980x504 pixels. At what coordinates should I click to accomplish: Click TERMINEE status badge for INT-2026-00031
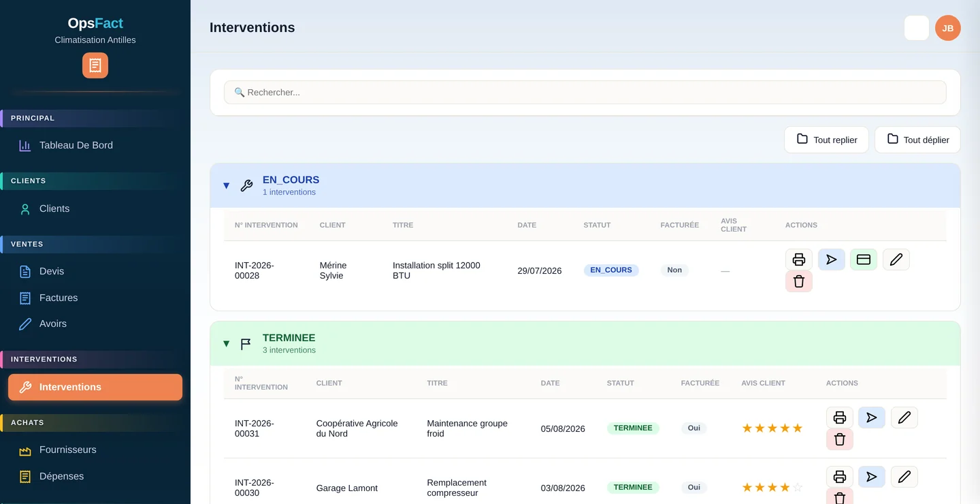click(633, 428)
